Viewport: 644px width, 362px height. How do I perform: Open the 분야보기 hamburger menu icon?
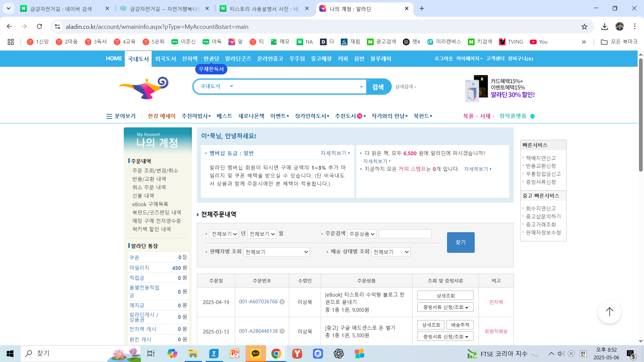[x=109, y=116]
